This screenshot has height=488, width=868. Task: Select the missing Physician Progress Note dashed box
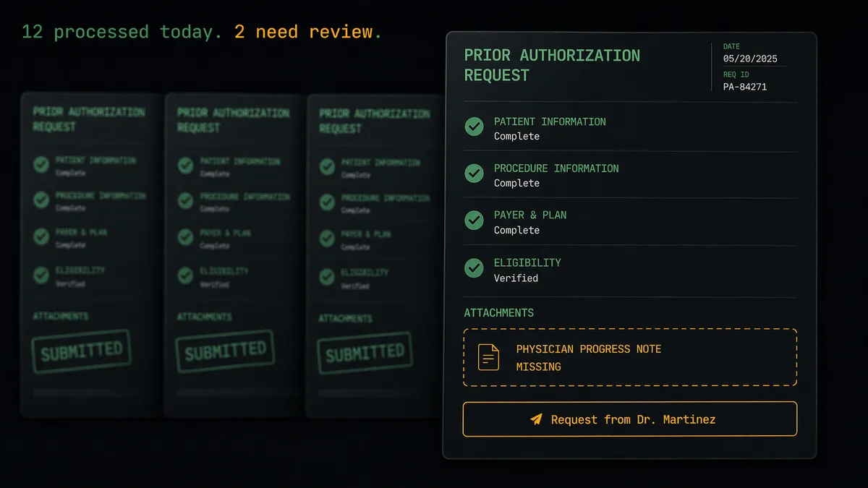629,357
